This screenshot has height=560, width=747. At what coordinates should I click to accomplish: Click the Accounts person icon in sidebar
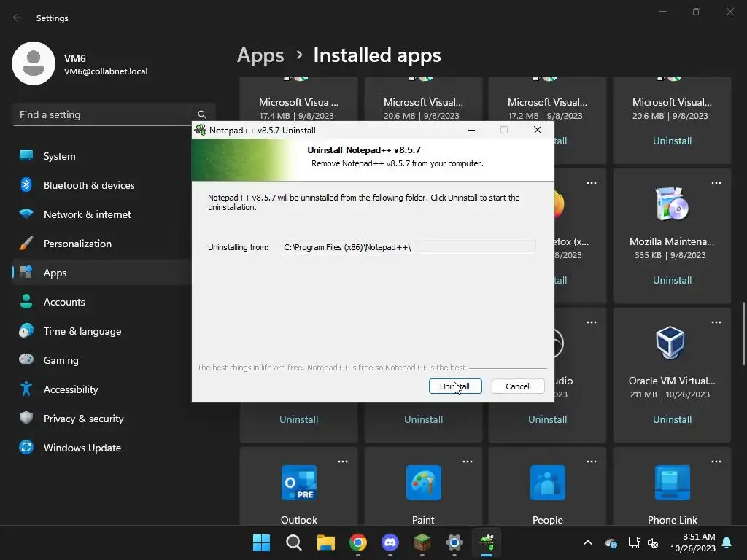pos(26,301)
